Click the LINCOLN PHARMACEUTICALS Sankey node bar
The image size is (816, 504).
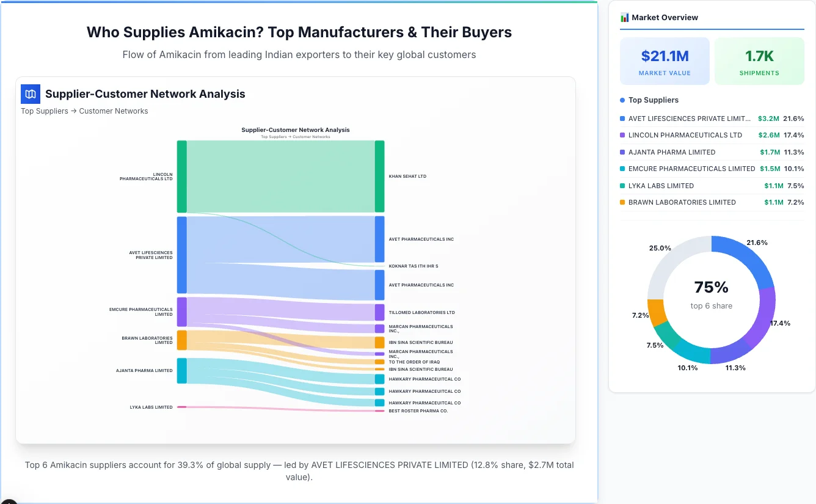tap(181, 176)
